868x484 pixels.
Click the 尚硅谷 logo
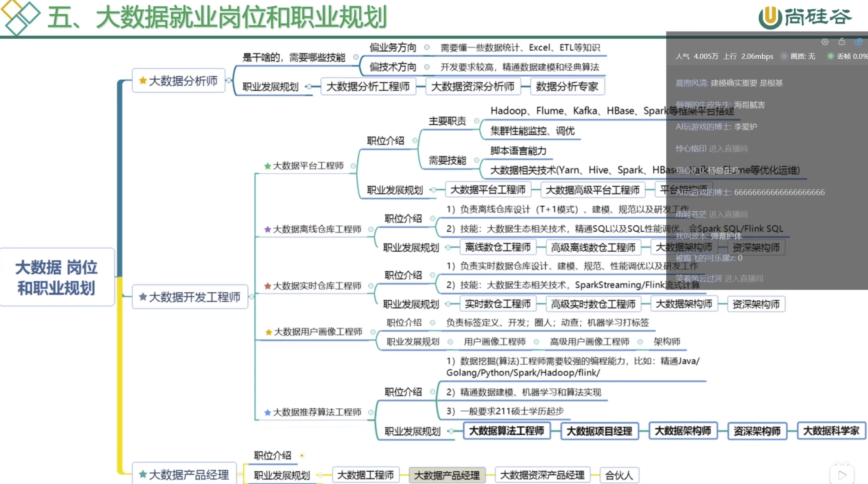[x=805, y=17]
